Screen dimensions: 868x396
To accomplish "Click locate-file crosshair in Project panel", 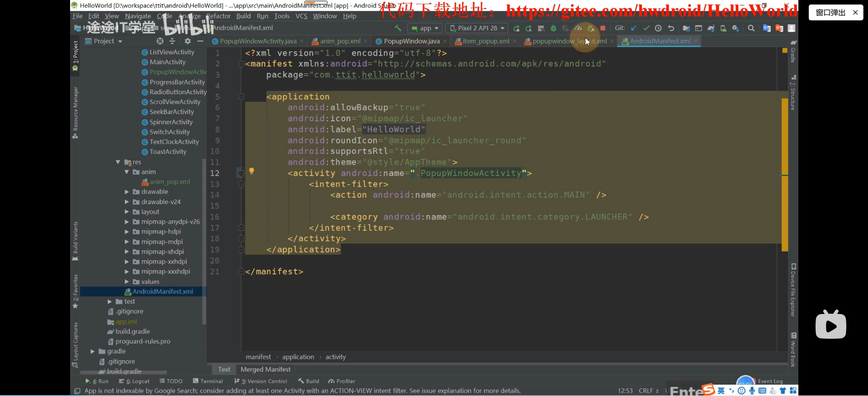I will [160, 41].
